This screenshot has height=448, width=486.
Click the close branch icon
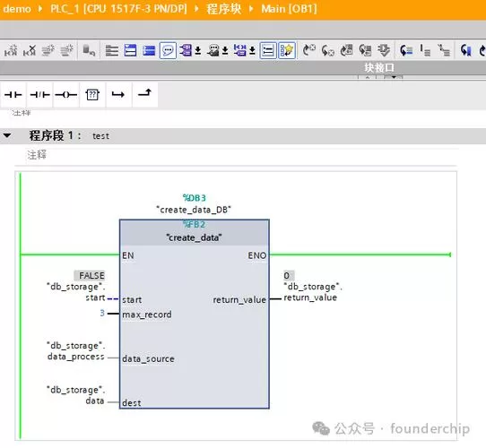[x=144, y=94]
